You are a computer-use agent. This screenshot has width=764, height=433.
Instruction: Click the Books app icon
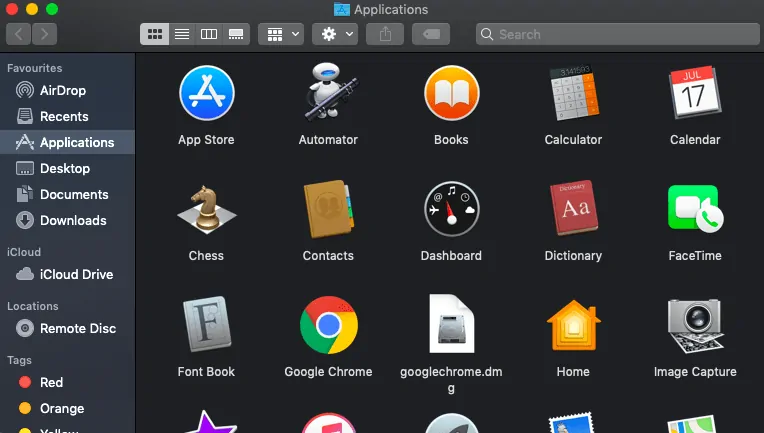pyautogui.click(x=452, y=93)
